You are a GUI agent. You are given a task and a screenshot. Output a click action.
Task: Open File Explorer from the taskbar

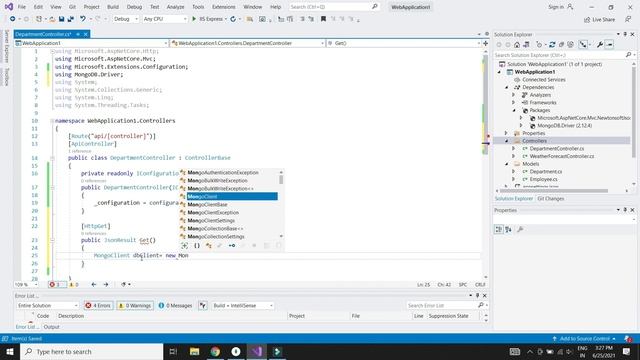click(x=195, y=351)
